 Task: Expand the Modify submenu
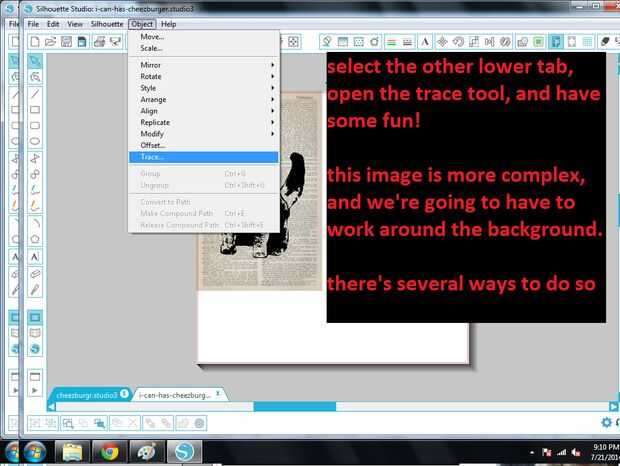click(204, 134)
